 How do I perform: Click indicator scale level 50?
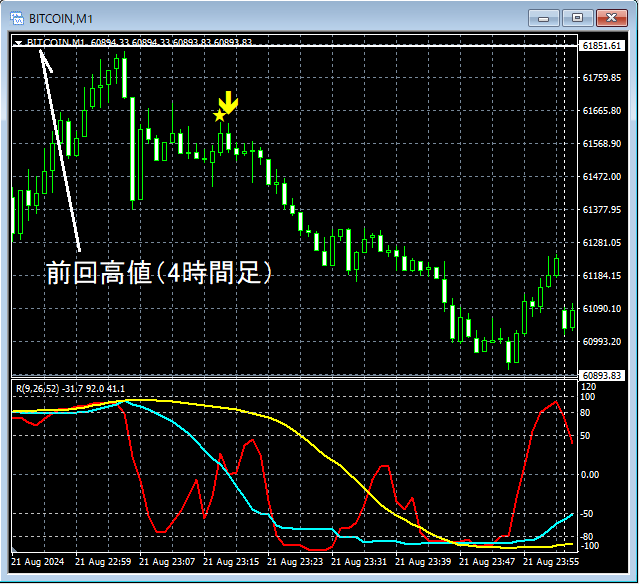[x=585, y=436]
